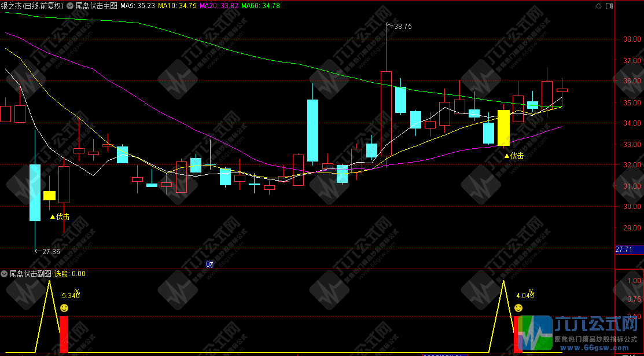Image resolution: width=644 pixels, height=356 pixels.
Task: Click the smiley face below 4.040
Action: [x=518, y=307]
